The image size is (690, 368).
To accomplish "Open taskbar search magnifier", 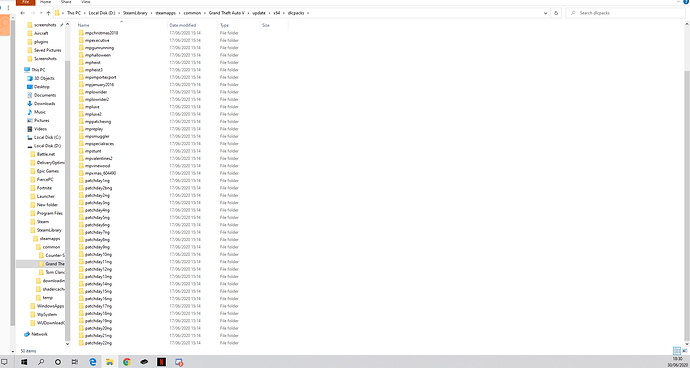I will pyautogui.click(x=41, y=362).
